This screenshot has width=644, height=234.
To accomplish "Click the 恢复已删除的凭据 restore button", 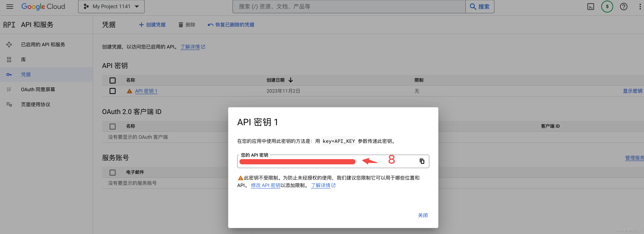I will [231, 25].
